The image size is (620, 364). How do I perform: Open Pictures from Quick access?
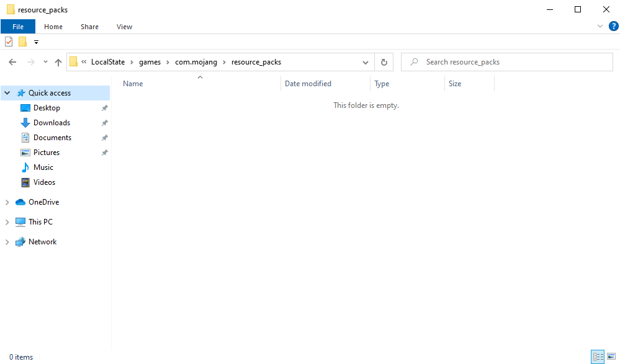tap(47, 153)
